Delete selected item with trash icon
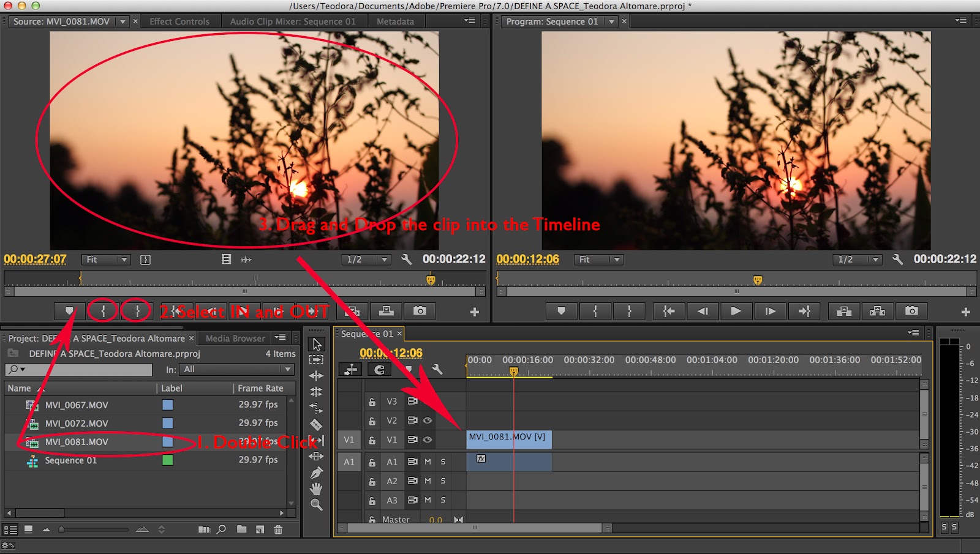The width and height of the screenshot is (980, 554). (x=278, y=529)
